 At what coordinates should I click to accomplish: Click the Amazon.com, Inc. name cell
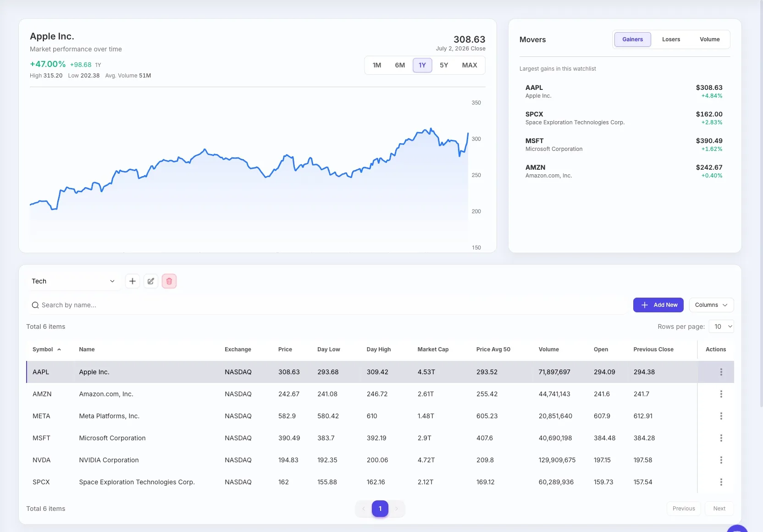click(x=106, y=394)
